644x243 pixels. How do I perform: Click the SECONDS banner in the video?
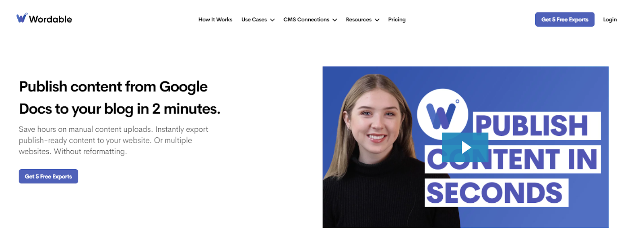point(496,193)
